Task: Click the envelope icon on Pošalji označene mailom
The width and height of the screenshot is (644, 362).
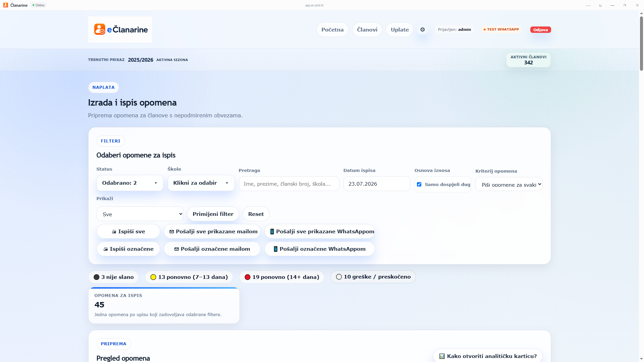Action: point(176,249)
